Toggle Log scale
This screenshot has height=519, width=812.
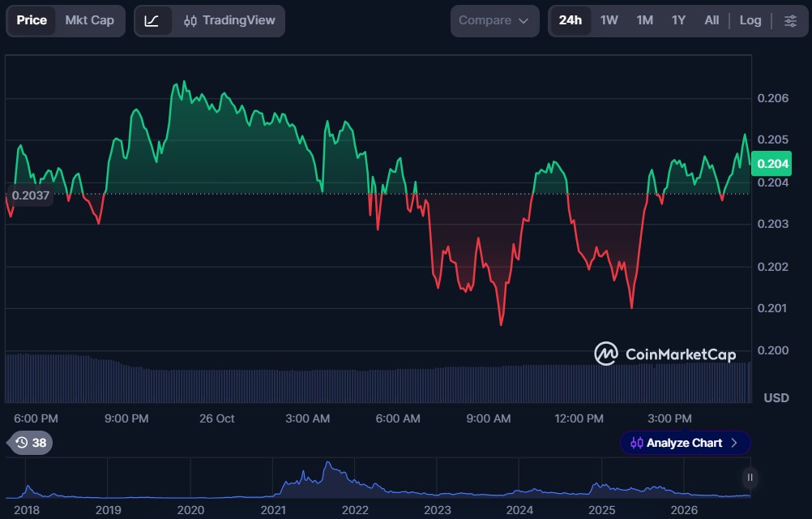tap(750, 21)
